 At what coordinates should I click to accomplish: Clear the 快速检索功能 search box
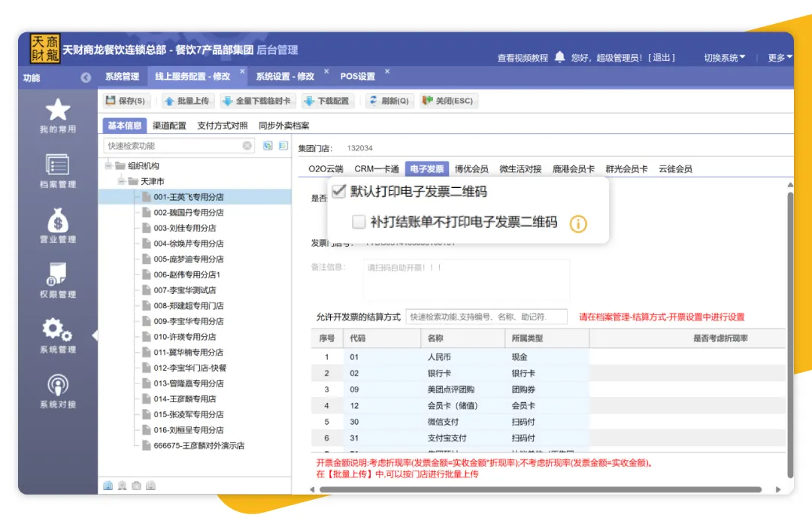click(247, 146)
